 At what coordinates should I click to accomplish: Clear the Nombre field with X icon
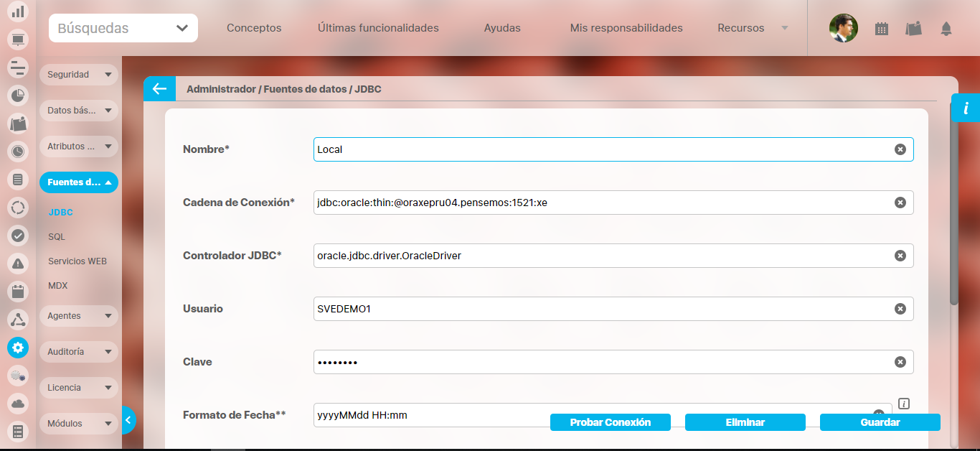click(x=900, y=149)
